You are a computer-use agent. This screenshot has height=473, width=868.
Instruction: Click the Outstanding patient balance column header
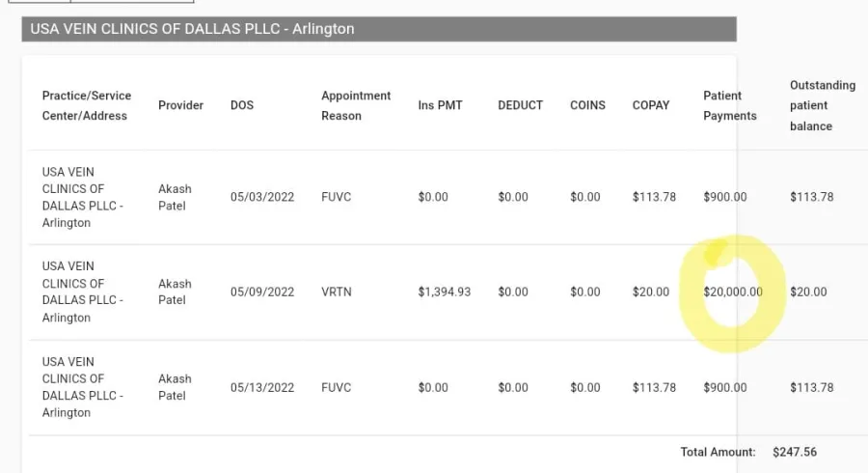point(822,105)
